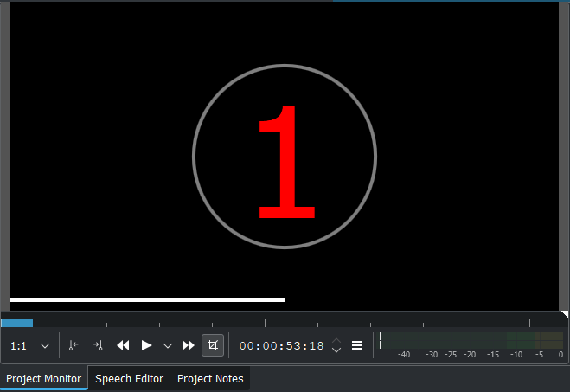The height and width of the screenshot is (392, 570).
Task: Set zone in point
Action: tap(74, 345)
